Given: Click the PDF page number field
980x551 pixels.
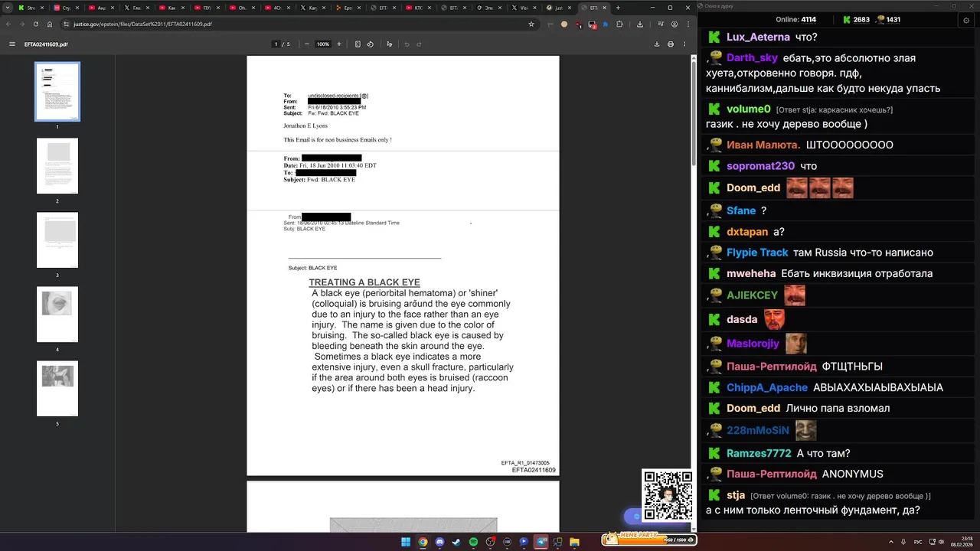Looking at the screenshot, I should [276, 44].
